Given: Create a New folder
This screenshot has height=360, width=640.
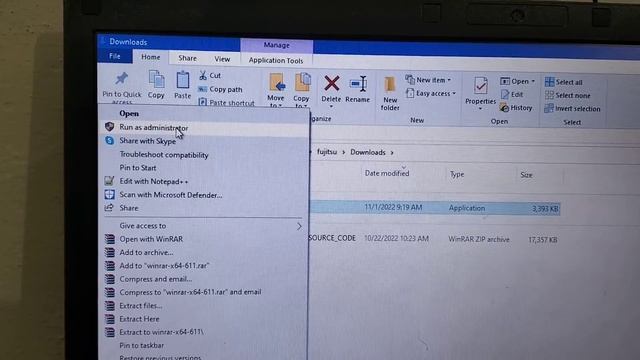Looking at the screenshot, I should 390,93.
